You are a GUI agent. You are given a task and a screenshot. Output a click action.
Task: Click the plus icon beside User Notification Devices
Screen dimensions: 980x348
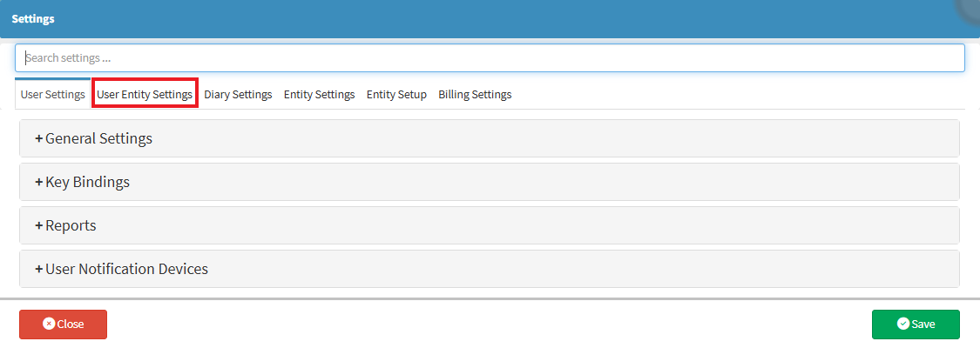click(39, 270)
